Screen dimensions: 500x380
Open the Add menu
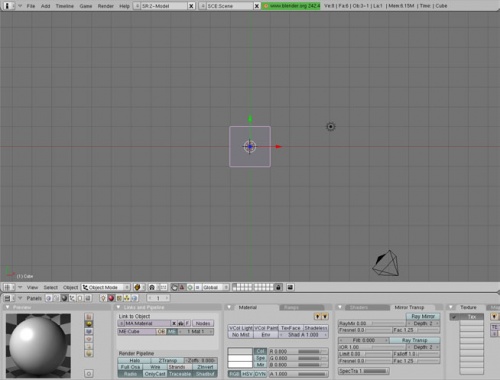(x=45, y=6)
